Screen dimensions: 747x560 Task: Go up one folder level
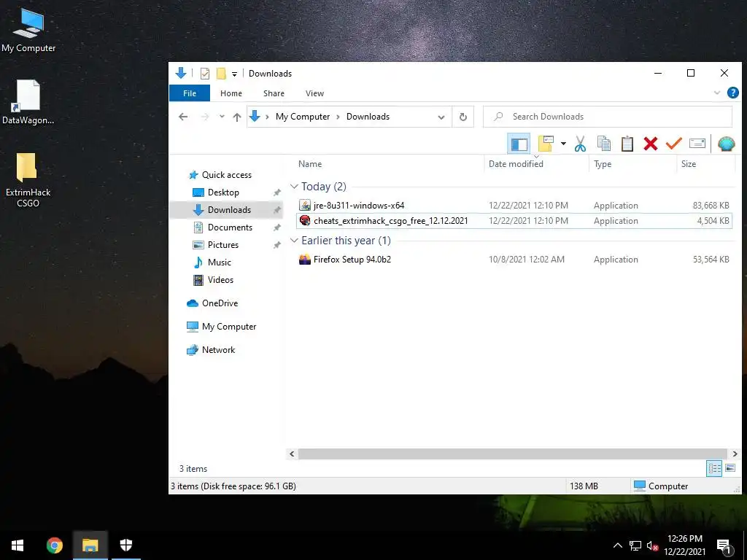(237, 117)
